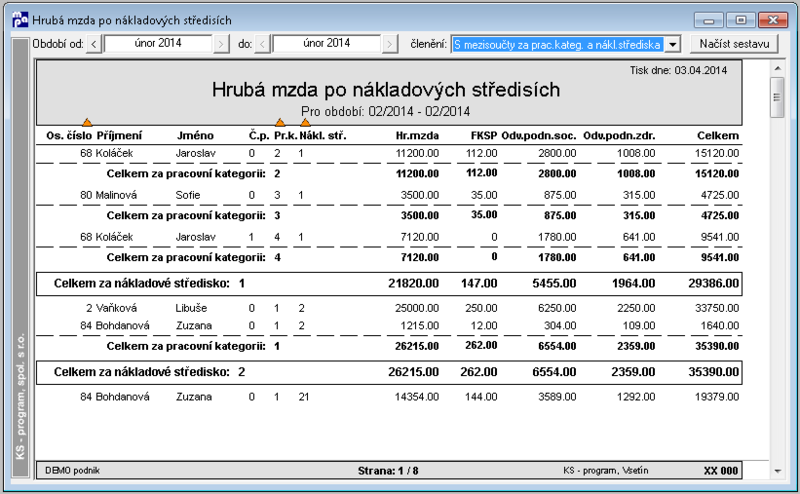800x494 pixels.
Task: Click the previous month arrow for 'Období od'
Action: pos(94,44)
